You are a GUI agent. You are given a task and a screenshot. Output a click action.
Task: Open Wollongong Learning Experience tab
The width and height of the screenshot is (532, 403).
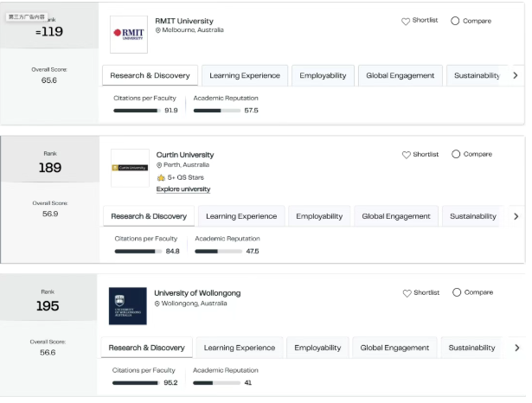coord(240,348)
